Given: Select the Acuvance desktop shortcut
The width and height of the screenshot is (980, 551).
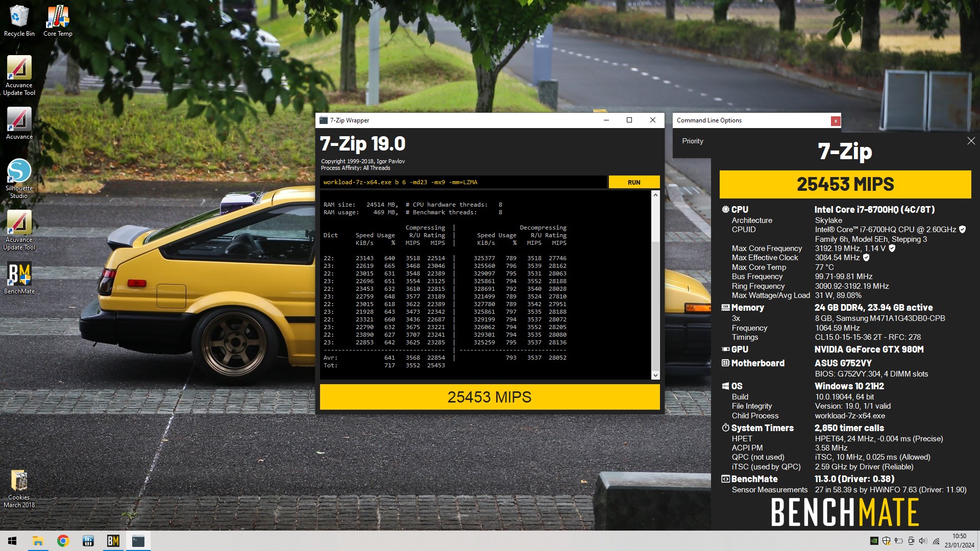Looking at the screenshot, I should 19,123.
